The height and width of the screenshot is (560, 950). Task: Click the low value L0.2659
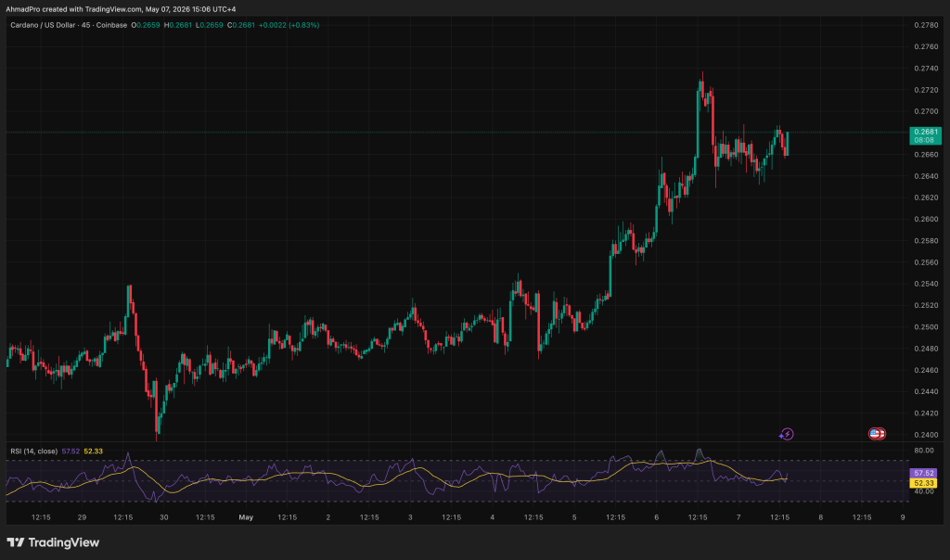click(209, 25)
